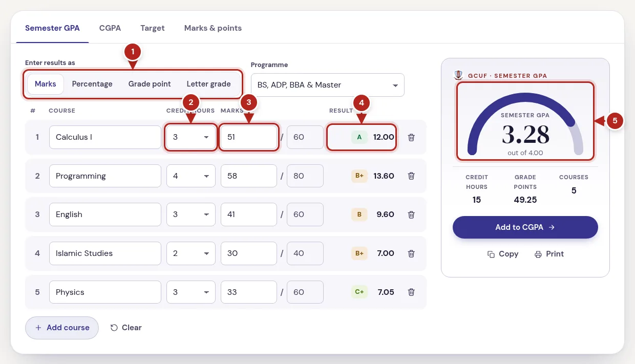This screenshot has width=635, height=364.
Task: Open credit hours dropdown for Programming
Action: pyautogui.click(x=191, y=176)
